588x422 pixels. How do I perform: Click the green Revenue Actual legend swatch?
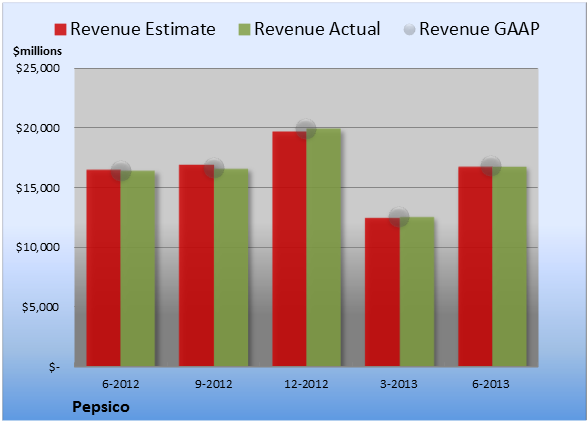[x=244, y=30]
